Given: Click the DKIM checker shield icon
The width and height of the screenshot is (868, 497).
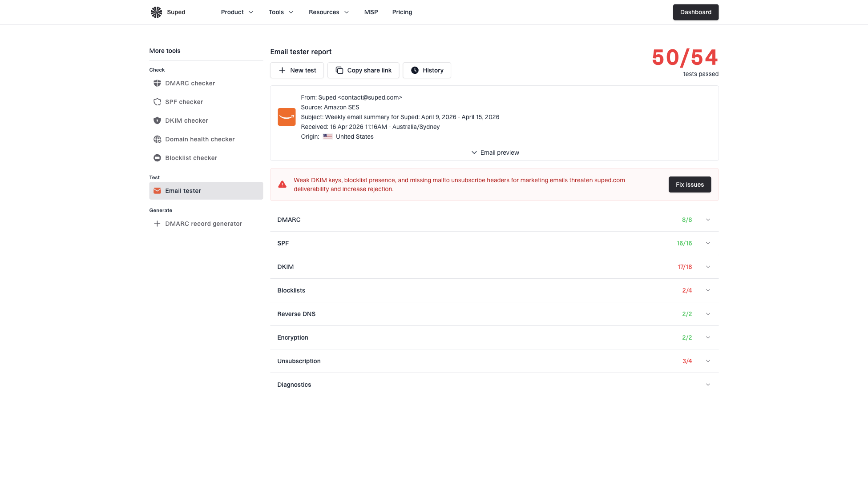Looking at the screenshot, I should pos(157,120).
